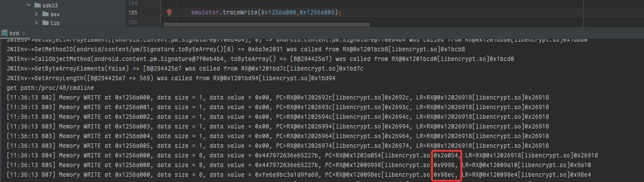Collapse the sdk23 folder
644x182 pixels.
[x=28, y=5]
